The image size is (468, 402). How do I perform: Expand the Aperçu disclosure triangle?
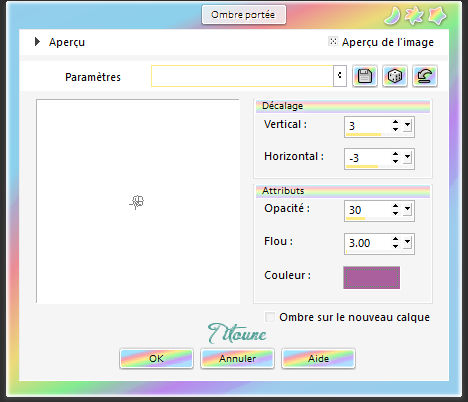pyautogui.click(x=37, y=42)
